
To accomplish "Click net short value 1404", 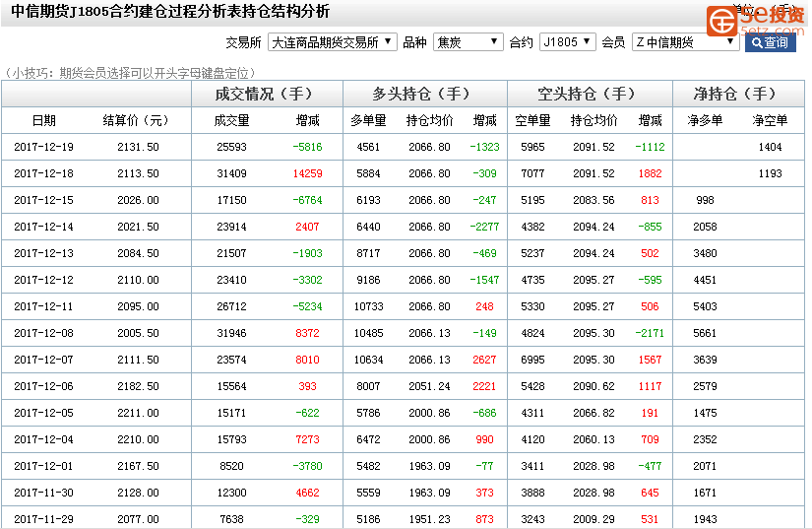I will (x=770, y=147).
